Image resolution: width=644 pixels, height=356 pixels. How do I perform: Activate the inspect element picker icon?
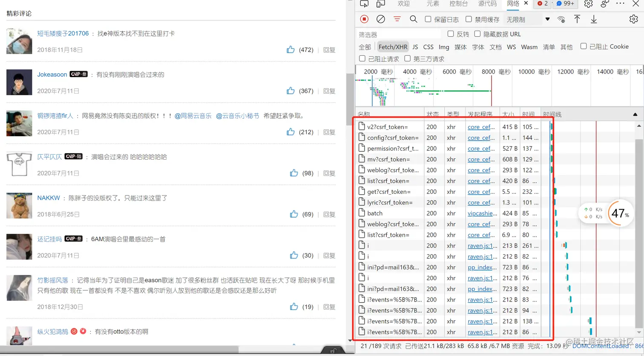click(x=364, y=4)
